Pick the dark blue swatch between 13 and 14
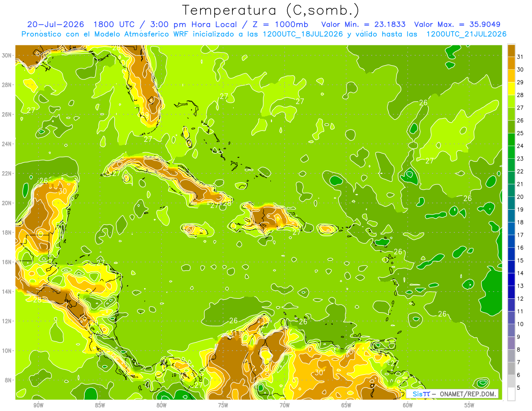Image resolution: width=532 pixels, height=411 pixels. coord(511,279)
